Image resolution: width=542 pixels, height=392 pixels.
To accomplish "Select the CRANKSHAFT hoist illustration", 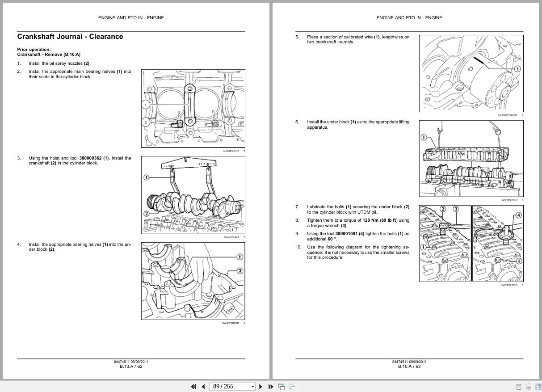I will (x=193, y=195).
